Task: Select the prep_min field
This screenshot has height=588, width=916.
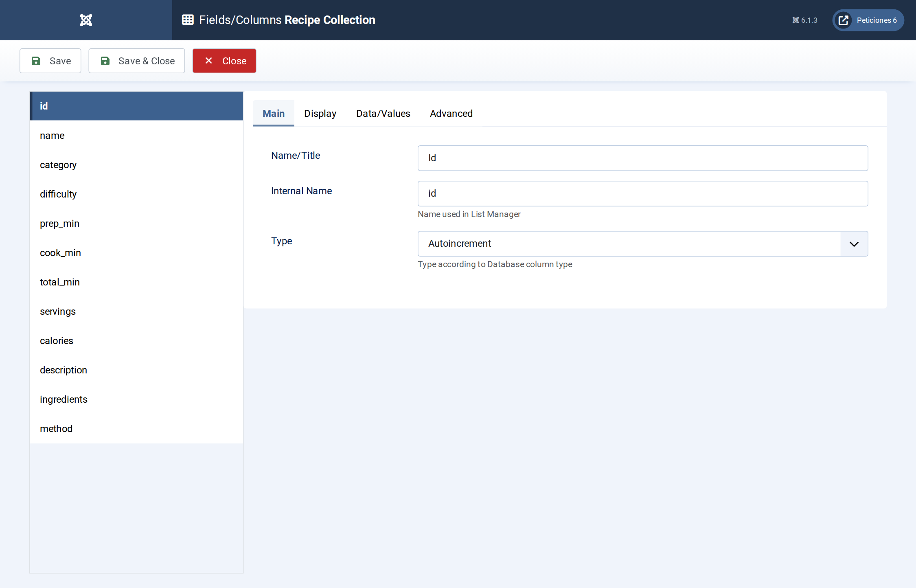Action: tap(136, 224)
